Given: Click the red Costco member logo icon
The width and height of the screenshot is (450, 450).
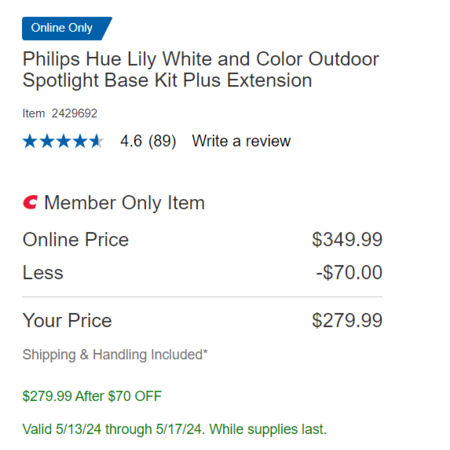Looking at the screenshot, I should (x=30, y=202).
